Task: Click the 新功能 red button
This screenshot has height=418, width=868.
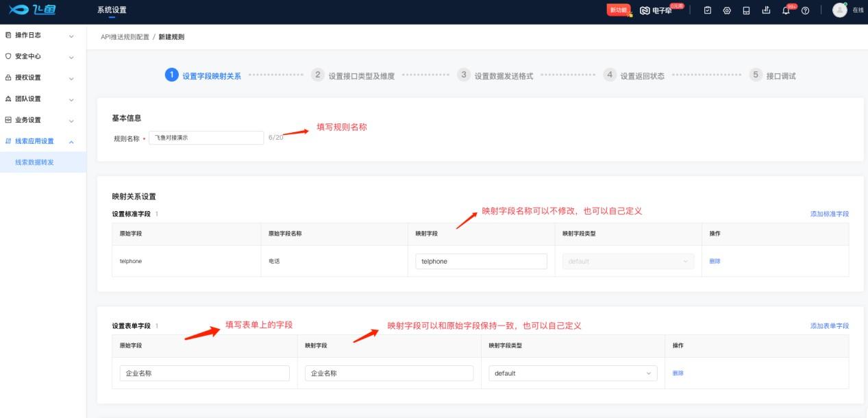Action: point(617,10)
